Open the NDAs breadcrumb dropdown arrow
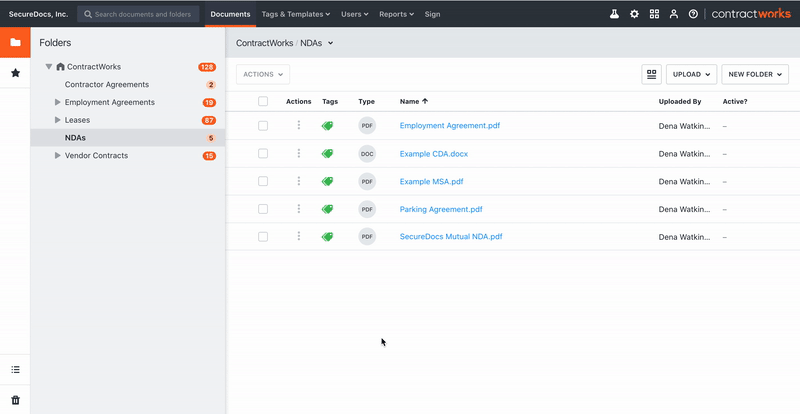Screen dimensions: 800x414 331,43
